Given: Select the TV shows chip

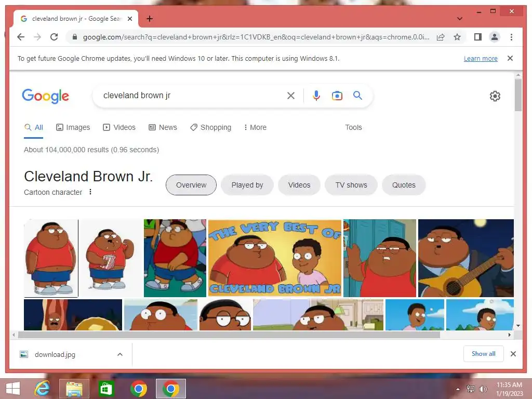Looking at the screenshot, I should [351, 185].
